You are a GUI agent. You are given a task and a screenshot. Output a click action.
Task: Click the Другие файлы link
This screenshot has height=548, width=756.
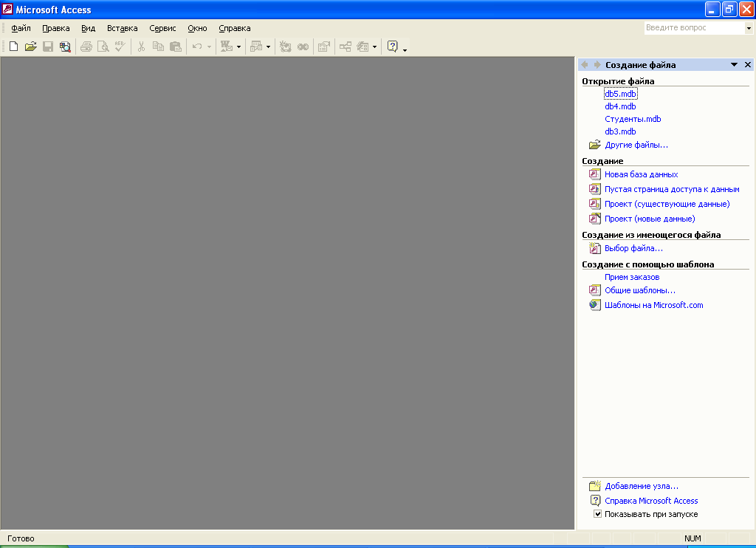pos(636,145)
